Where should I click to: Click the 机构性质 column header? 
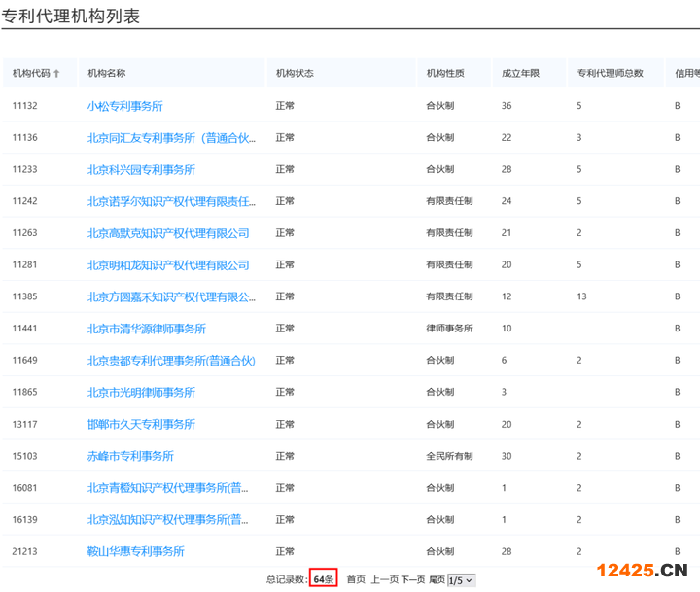click(x=445, y=74)
